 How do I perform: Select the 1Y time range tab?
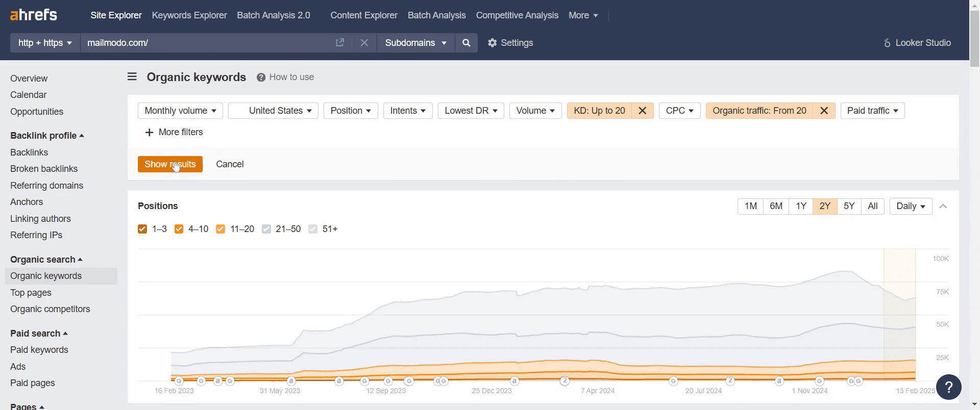click(x=801, y=206)
